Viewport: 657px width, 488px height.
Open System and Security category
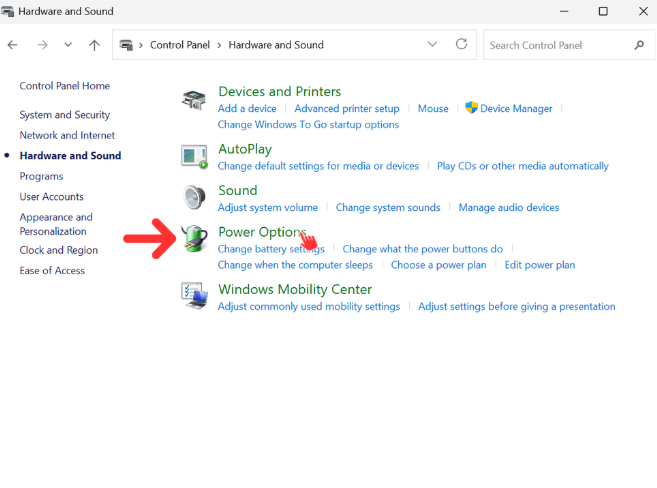[x=65, y=115]
